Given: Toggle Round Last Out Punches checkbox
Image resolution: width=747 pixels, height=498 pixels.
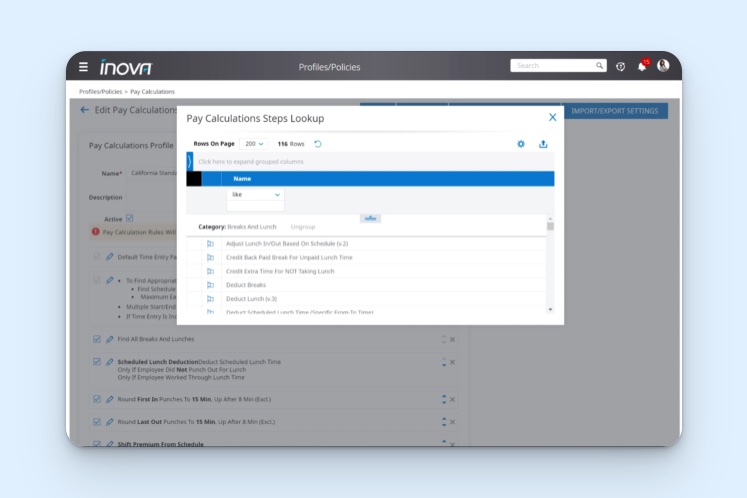Looking at the screenshot, I should (97, 422).
